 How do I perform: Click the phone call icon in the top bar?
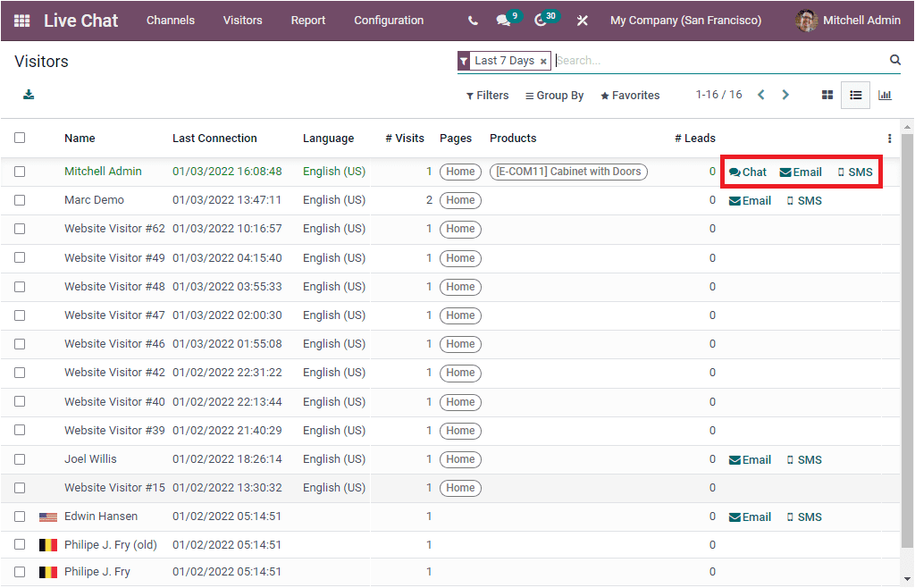coord(472,20)
